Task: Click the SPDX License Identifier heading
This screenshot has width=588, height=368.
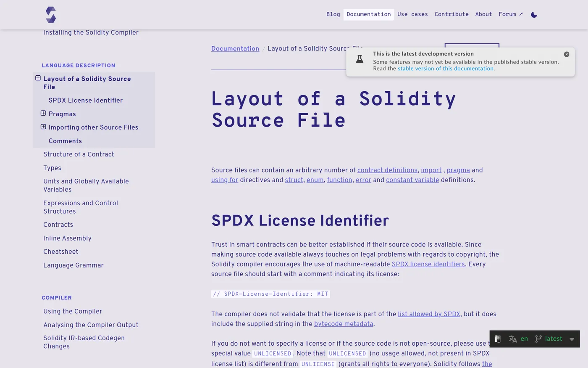Action: coord(300,220)
